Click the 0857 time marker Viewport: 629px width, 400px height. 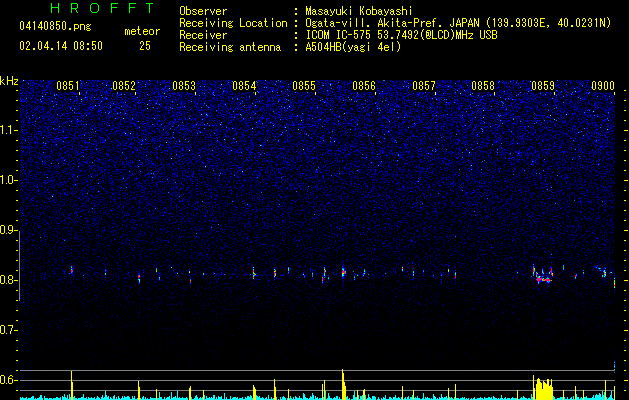pyautogui.click(x=424, y=86)
